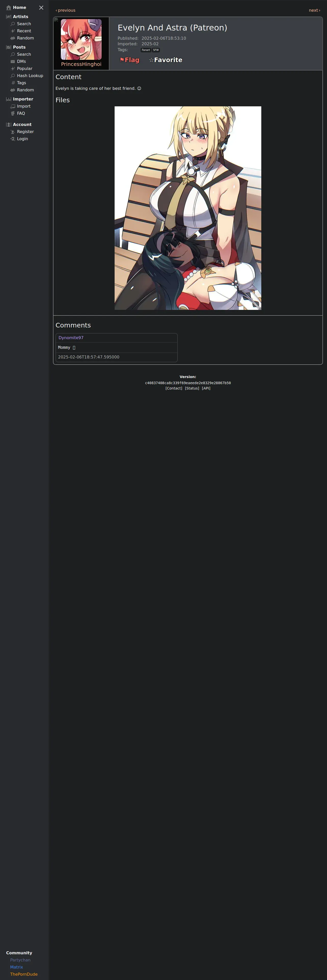The width and height of the screenshot is (327, 980).
Task: Click the magnifier icon beside Posts Search
Action: pyautogui.click(x=13, y=54)
